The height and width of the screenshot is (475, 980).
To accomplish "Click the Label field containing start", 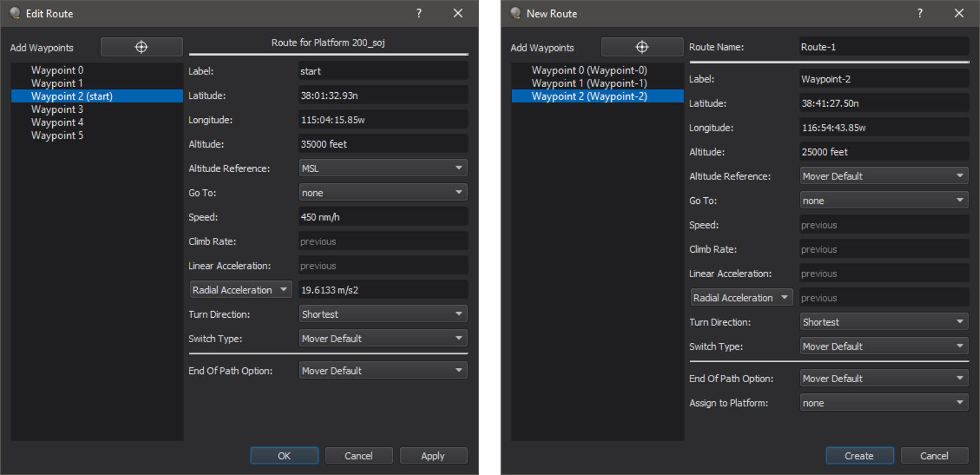I will [383, 71].
